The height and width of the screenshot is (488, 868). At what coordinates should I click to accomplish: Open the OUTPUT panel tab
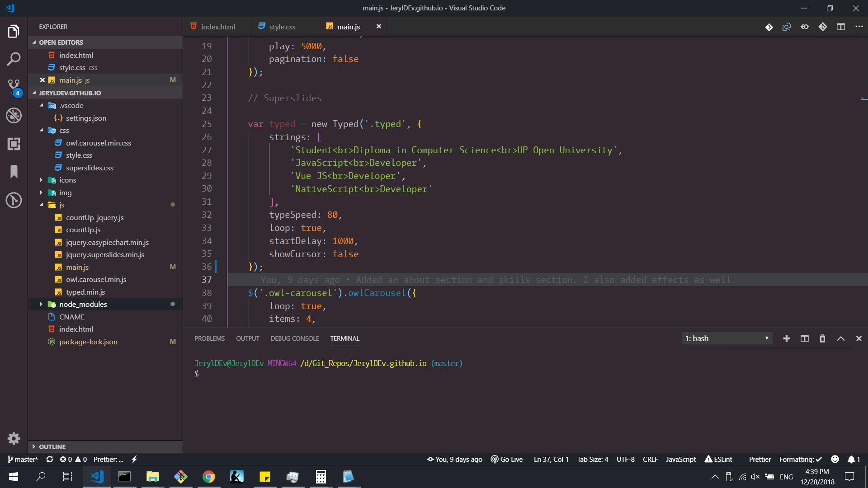pyautogui.click(x=247, y=338)
